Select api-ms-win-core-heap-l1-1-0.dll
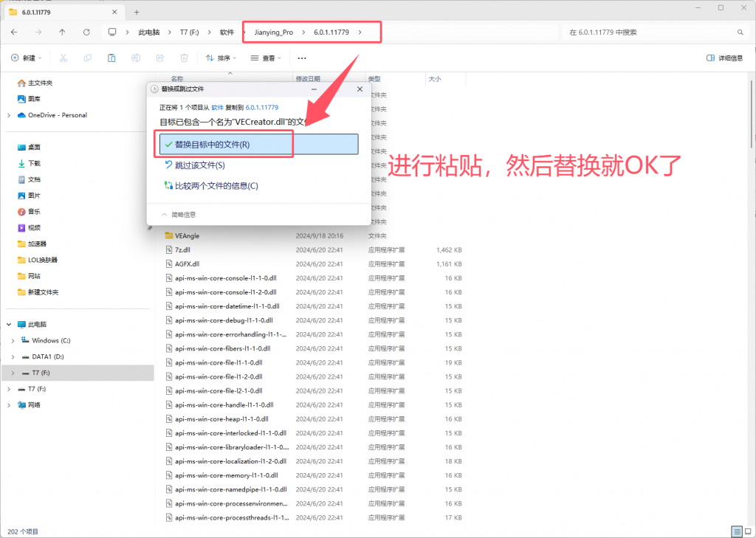756x538 pixels. click(x=221, y=419)
